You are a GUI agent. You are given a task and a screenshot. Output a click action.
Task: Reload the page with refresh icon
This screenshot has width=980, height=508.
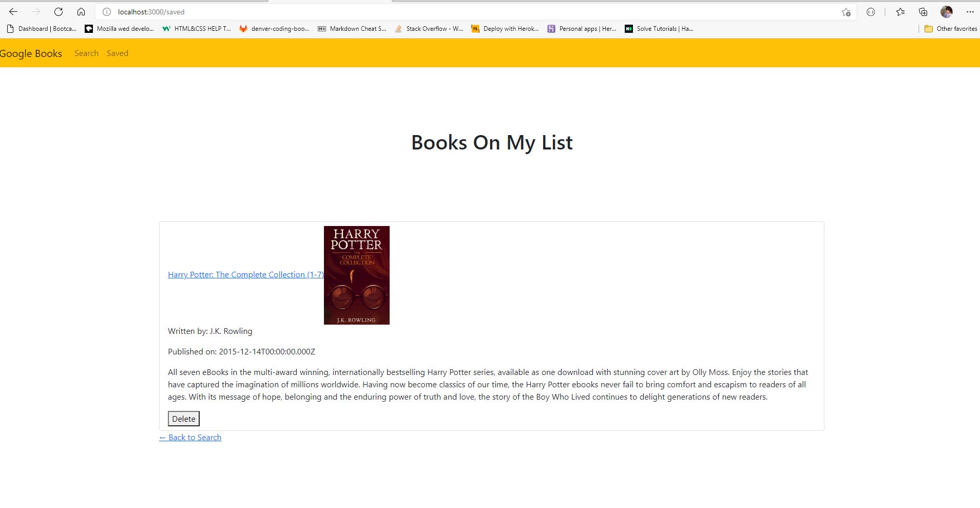(x=59, y=12)
